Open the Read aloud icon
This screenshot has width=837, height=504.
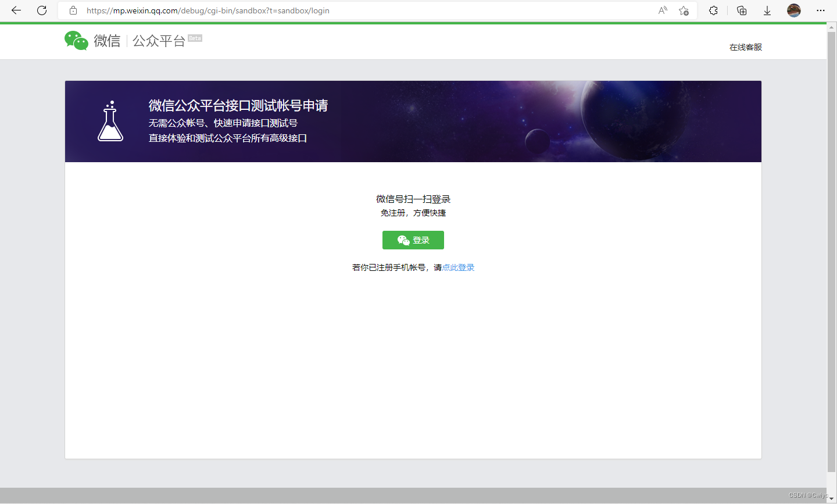[x=663, y=10]
